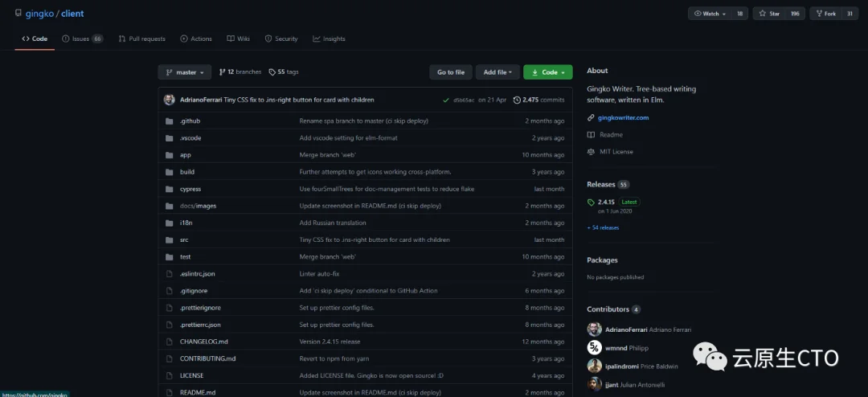The height and width of the screenshot is (397, 868).
Task: Click the green check commit status icon
Action: click(445, 100)
